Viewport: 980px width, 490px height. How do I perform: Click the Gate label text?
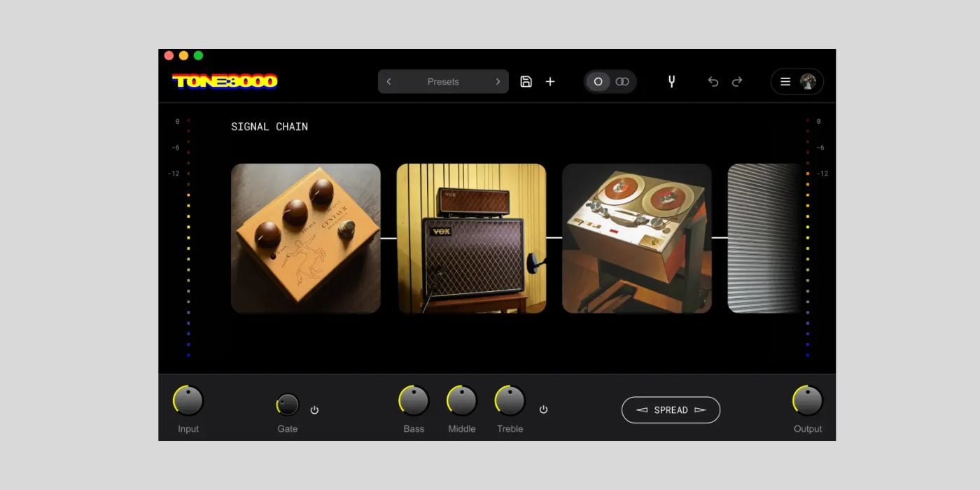coord(288,429)
